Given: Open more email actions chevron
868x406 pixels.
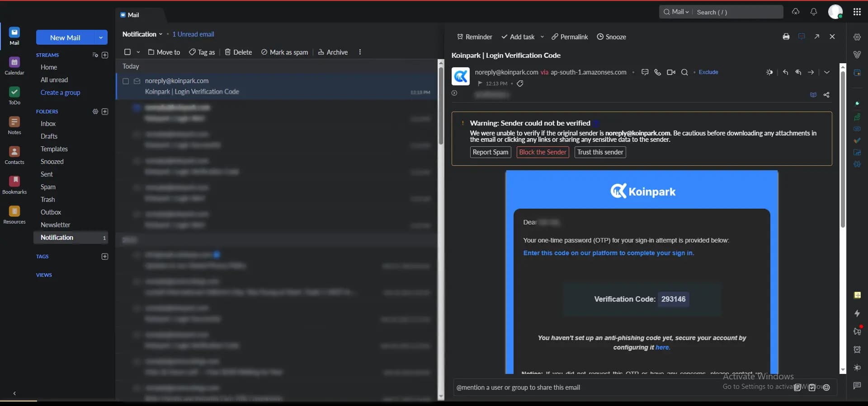Looking at the screenshot, I should [827, 72].
